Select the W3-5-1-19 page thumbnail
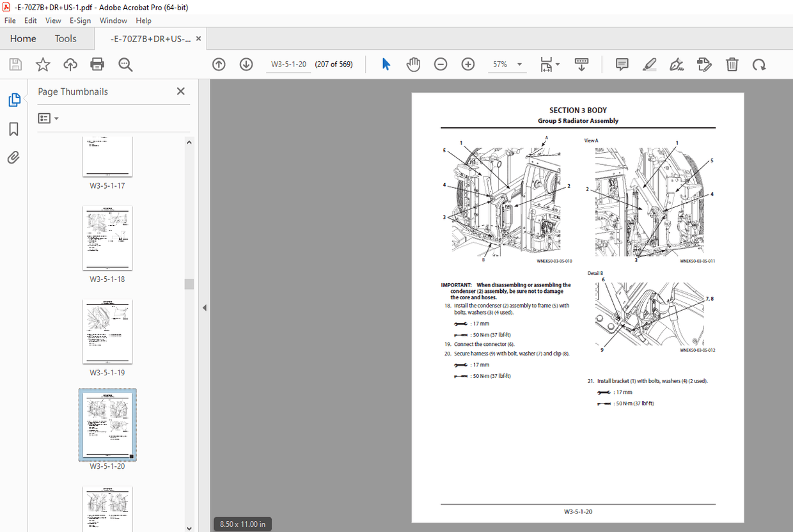 point(107,331)
